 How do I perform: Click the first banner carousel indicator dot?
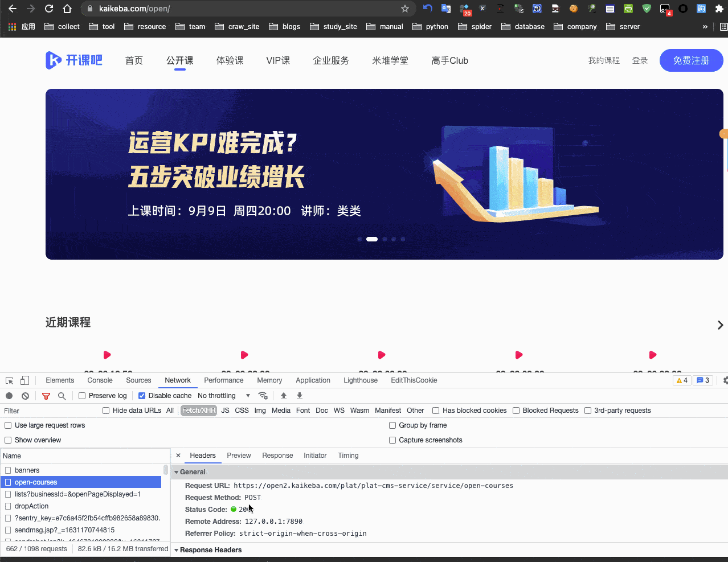359,239
